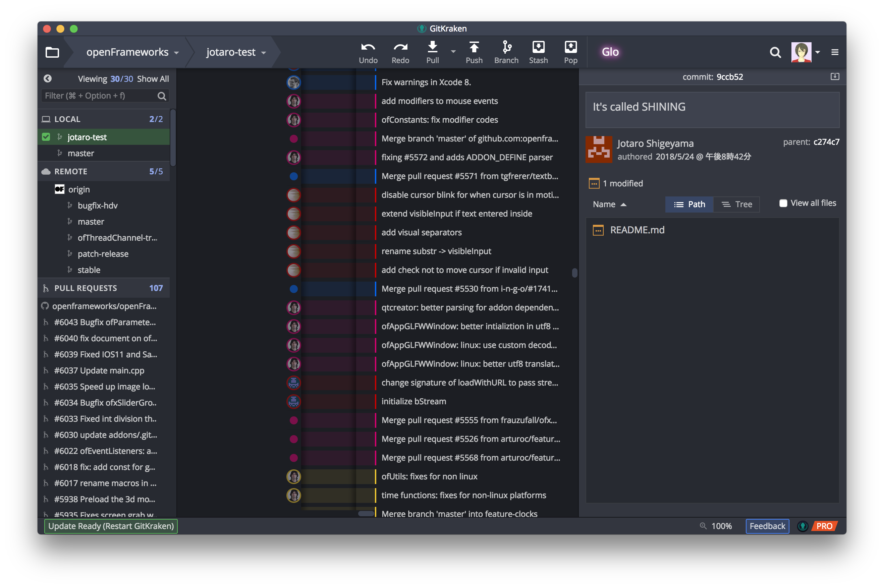Create a branch with the Branch icon
Viewport: 884px width, 588px height.
click(x=506, y=52)
